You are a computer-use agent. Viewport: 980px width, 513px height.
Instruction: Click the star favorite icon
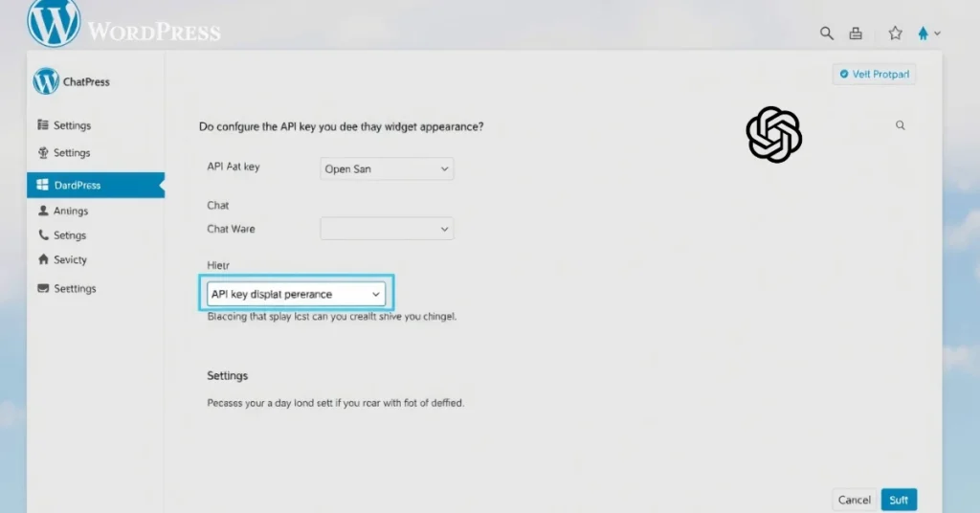(895, 33)
